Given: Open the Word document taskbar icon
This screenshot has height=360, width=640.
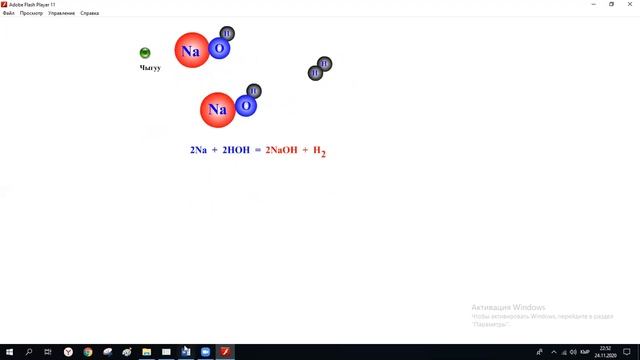Looking at the screenshot, I should [x=186, y=352].
